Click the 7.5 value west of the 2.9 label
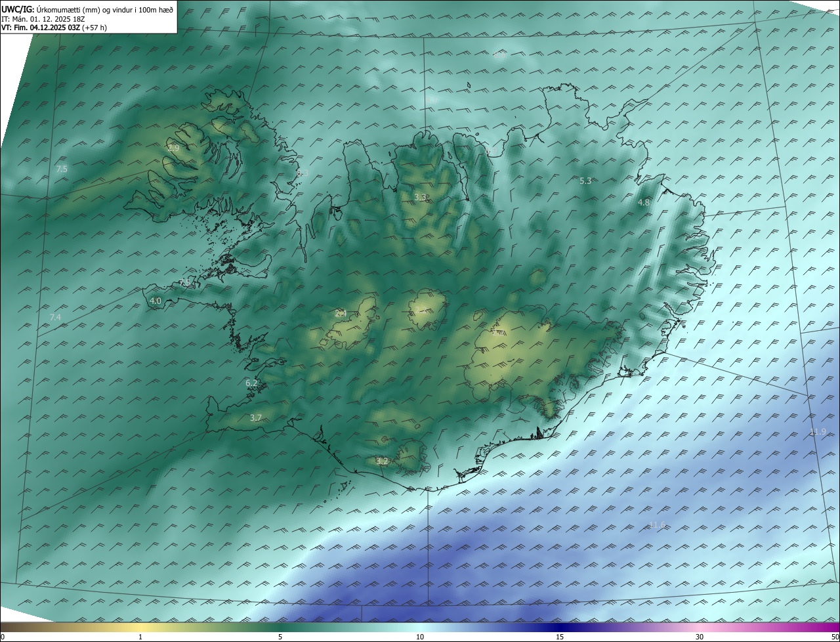Viewport: 840px width, 642px height. click(62, 169)
